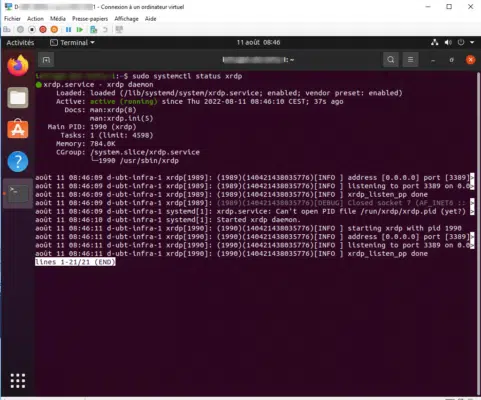Click the terminal search magnifier icon
The width and height of the screenshot is (481, 400).
click(x=391, y=60)
